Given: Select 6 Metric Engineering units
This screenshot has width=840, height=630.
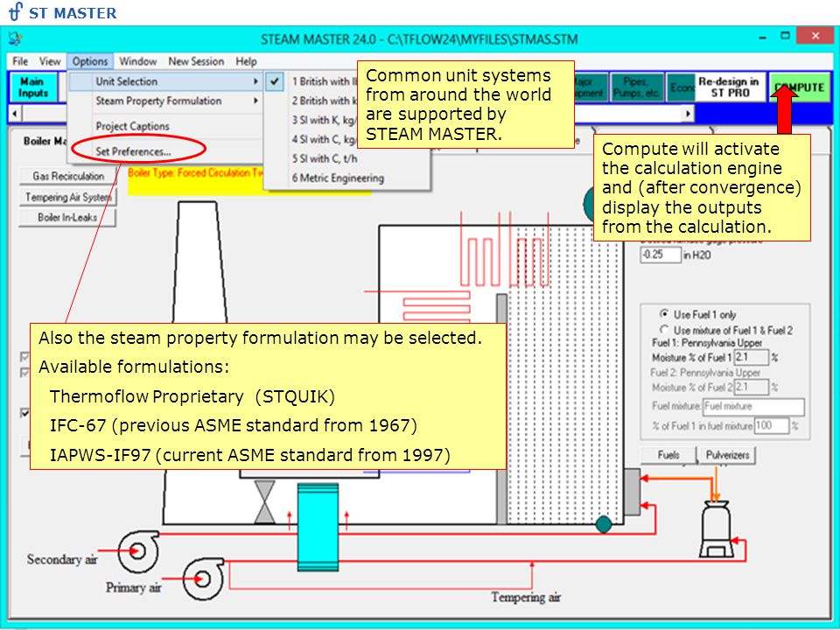Looking at the screenshot, I should 338,178.
